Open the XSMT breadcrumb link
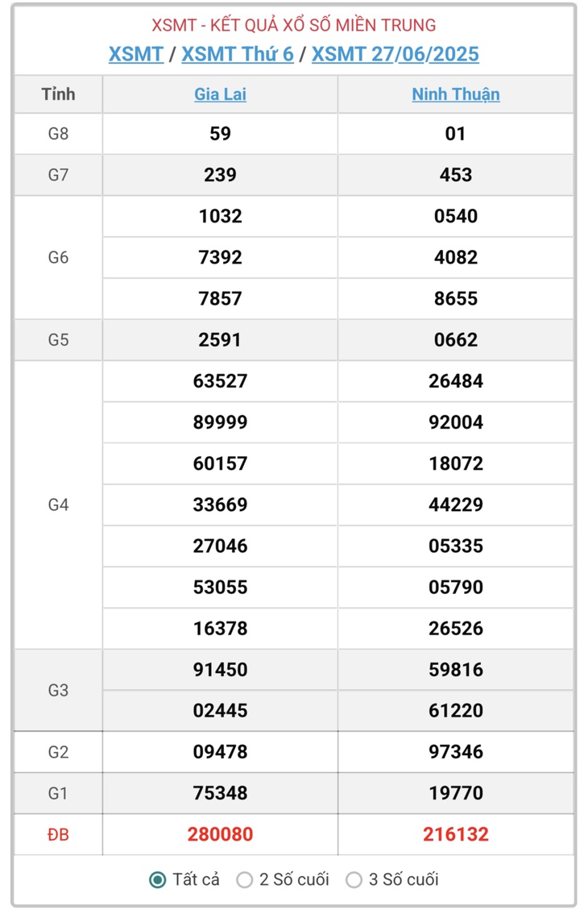Viewport: 588px width, 910px height. (x=136, y=54)
